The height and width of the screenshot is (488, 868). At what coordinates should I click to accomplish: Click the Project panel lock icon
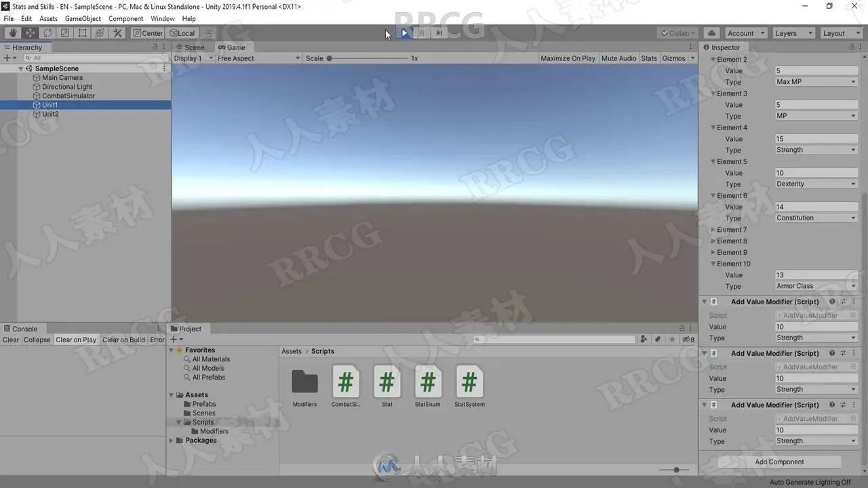(682, 328)
